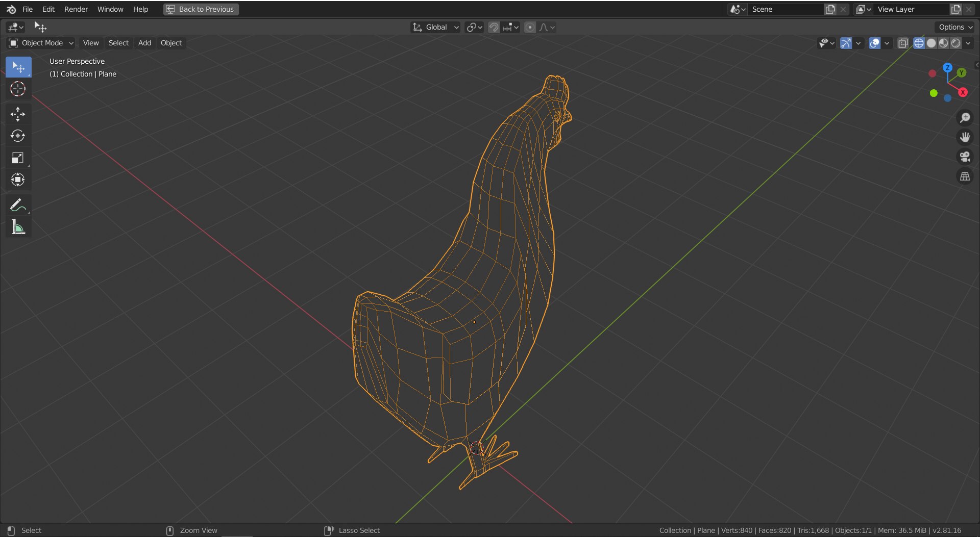Screen dimensions: 980x537
Task: Switch to rendered shading
Action: click(955, 43)
